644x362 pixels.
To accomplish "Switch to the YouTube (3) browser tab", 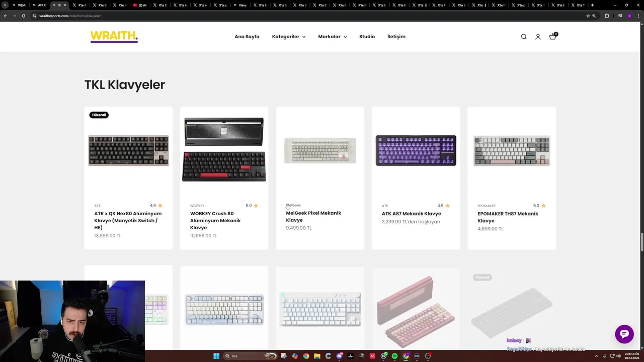I will (x=140, y=5).
